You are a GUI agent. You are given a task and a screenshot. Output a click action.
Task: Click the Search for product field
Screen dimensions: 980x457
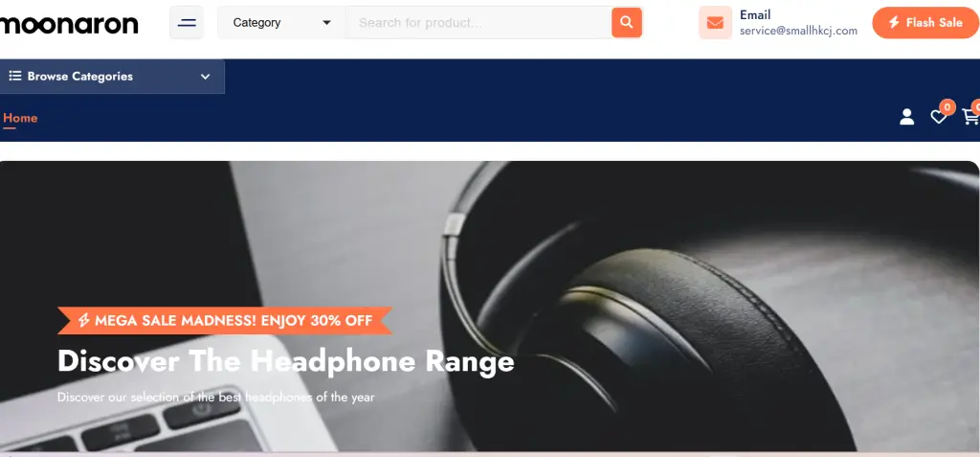point(479,23)
